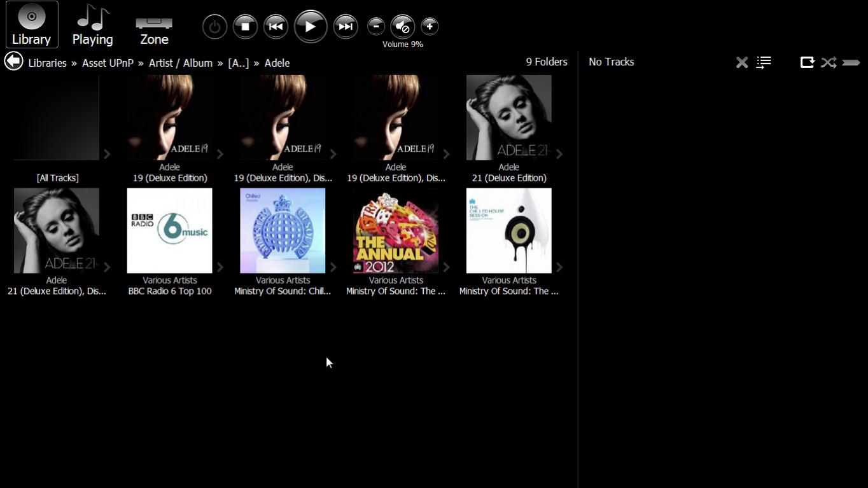Click the power standby icon
The width and height of the screenshot is (868, 488).
tap(214, 27)
